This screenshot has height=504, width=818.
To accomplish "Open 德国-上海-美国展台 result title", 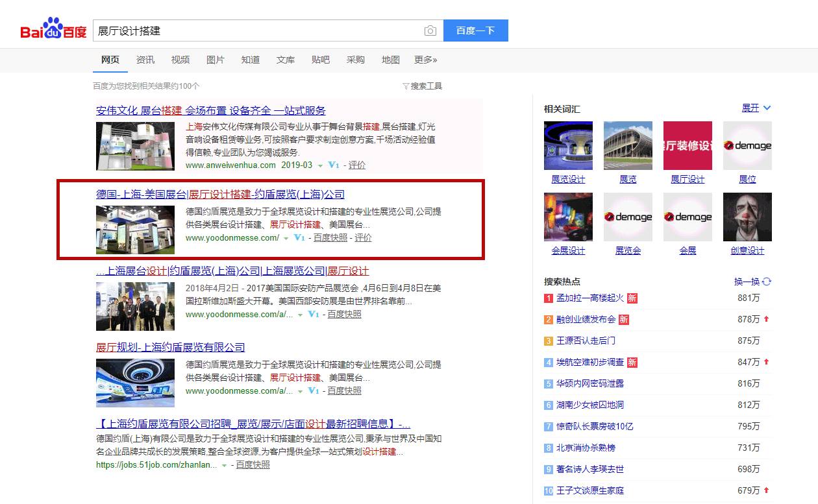I will (x=220, y=194).
